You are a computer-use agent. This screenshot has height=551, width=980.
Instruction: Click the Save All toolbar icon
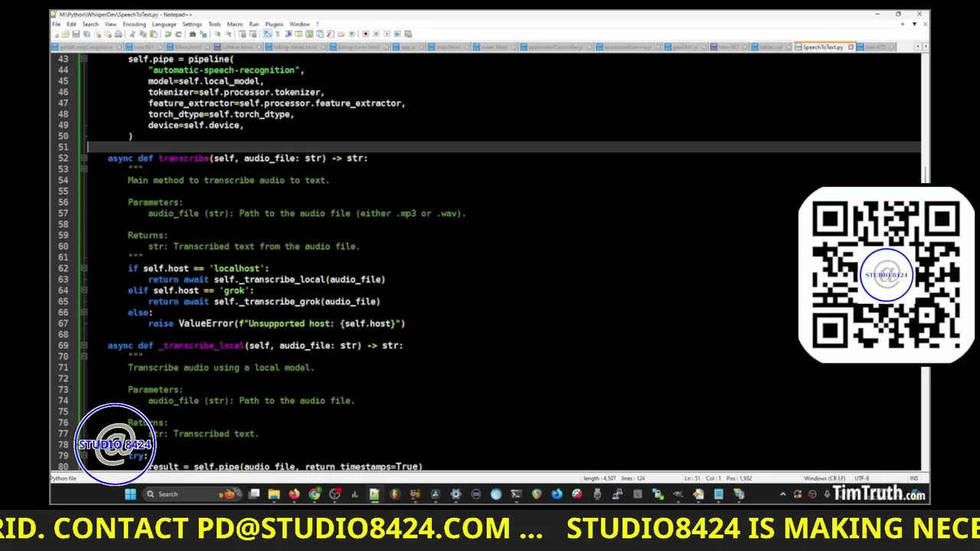[87, 34]
